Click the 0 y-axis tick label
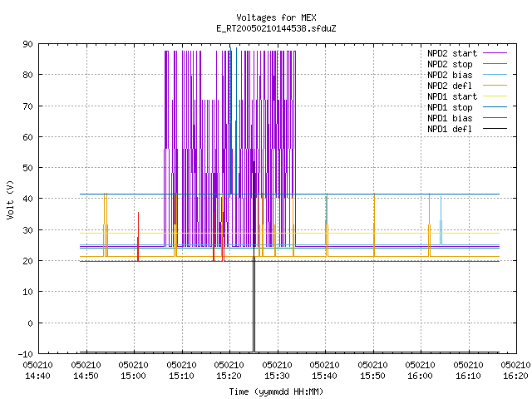This screenshot has width=532, height=399. point(31,323)
